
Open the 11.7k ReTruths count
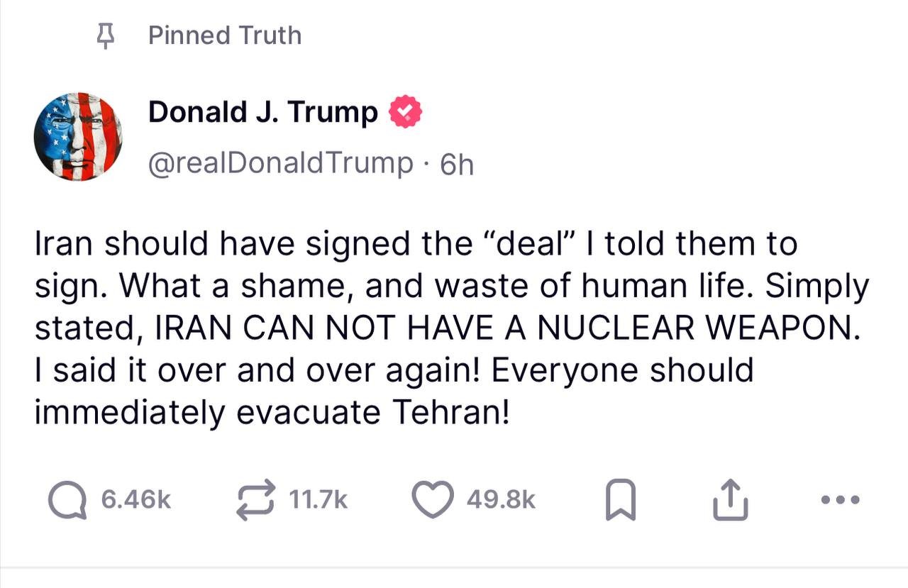(319, 500)
